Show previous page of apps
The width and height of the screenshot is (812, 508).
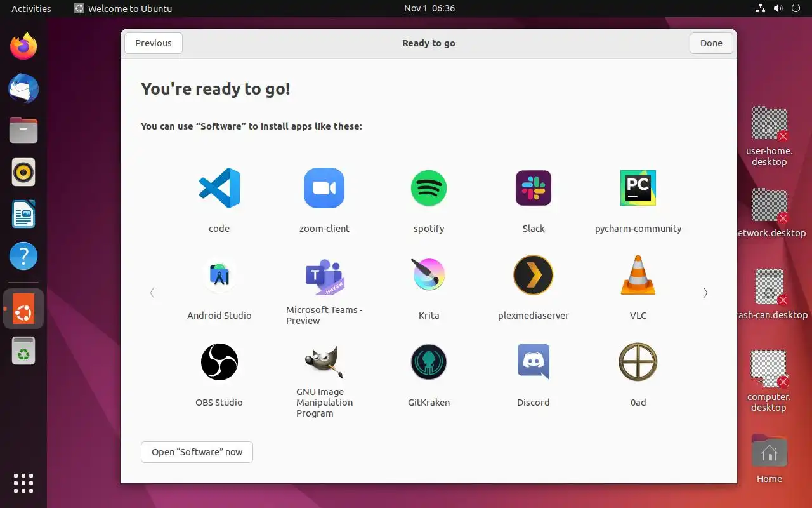click(152, 293)
